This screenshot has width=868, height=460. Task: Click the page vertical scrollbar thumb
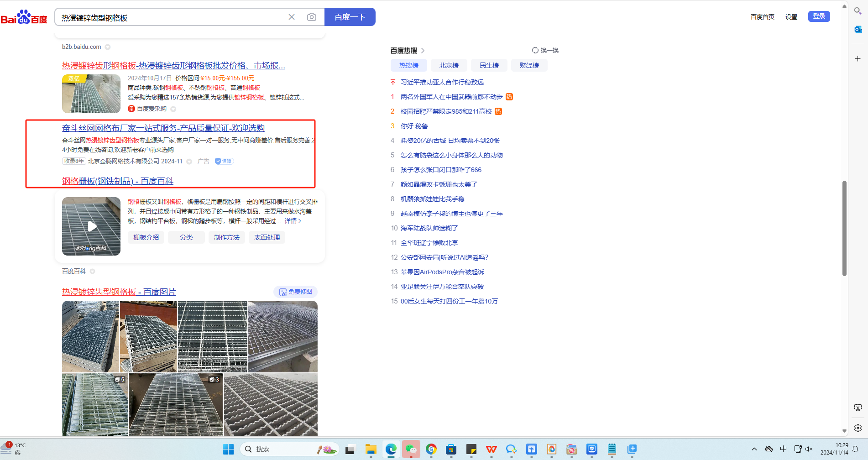coord(844,228)
